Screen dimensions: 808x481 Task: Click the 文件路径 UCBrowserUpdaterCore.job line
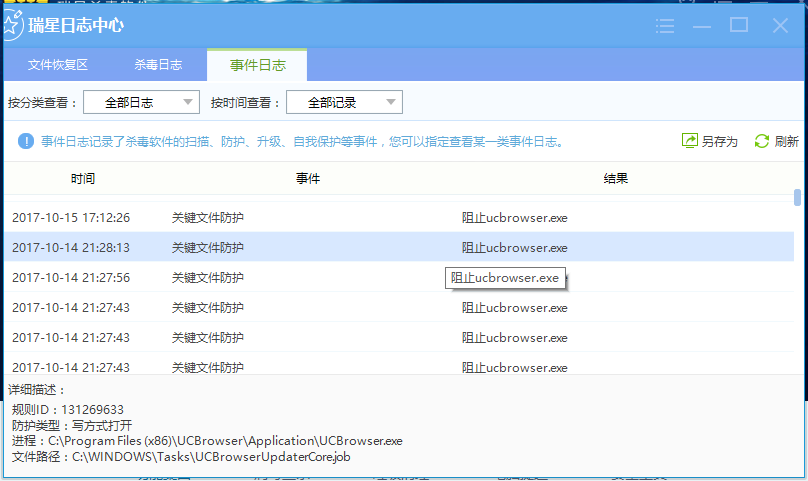(181, 457)
